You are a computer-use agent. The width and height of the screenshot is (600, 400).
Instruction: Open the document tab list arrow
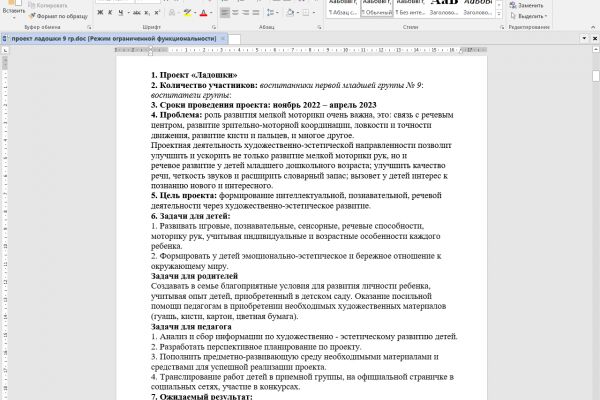(x=584, y=38)
